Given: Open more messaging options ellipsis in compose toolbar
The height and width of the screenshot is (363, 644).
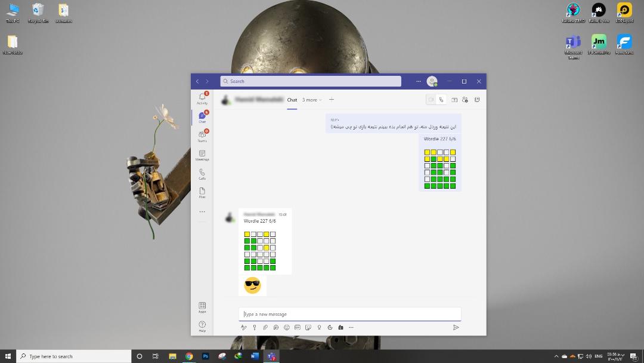Looking at the screenshot, I should tap(351, 328).
